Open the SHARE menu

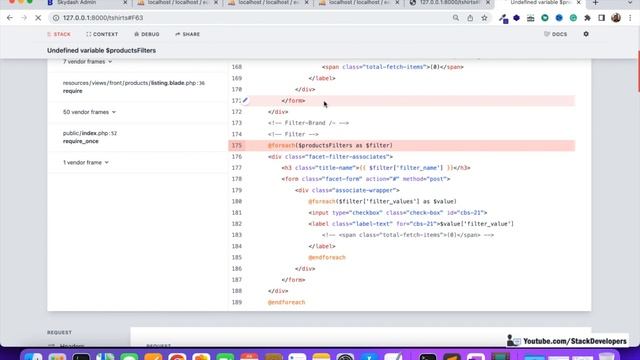187,34
